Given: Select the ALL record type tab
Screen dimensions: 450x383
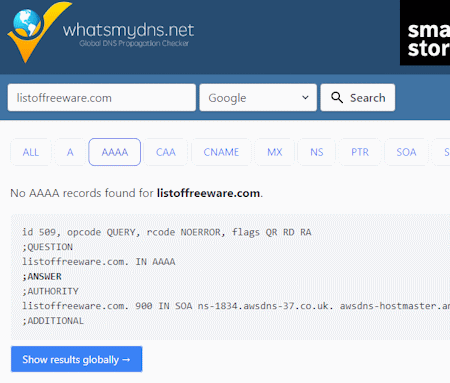Looking at the screenshot, I should point(31,152).
